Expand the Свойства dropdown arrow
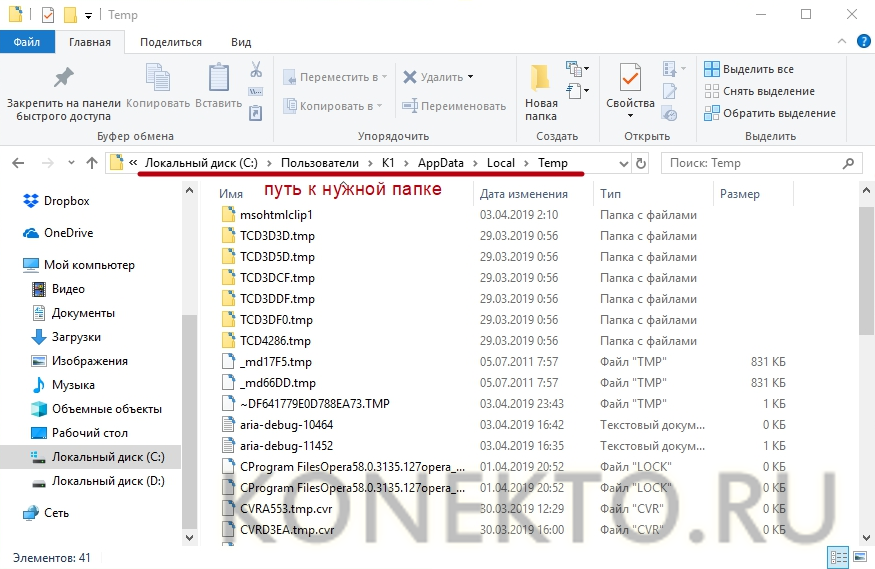This screenshot has width=875, height=569. tap(630, 115)
